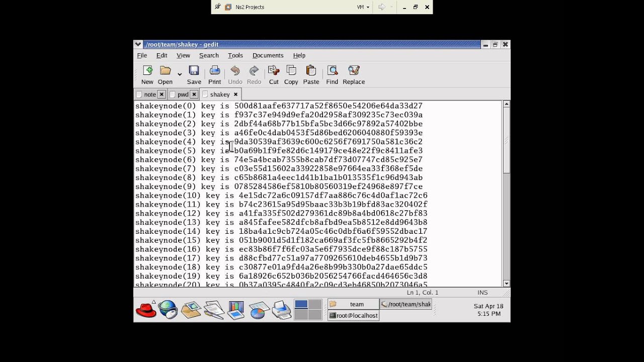Viewport: 644px width, 362px height.
Task: Open the View menu
Action: (183, 55)
